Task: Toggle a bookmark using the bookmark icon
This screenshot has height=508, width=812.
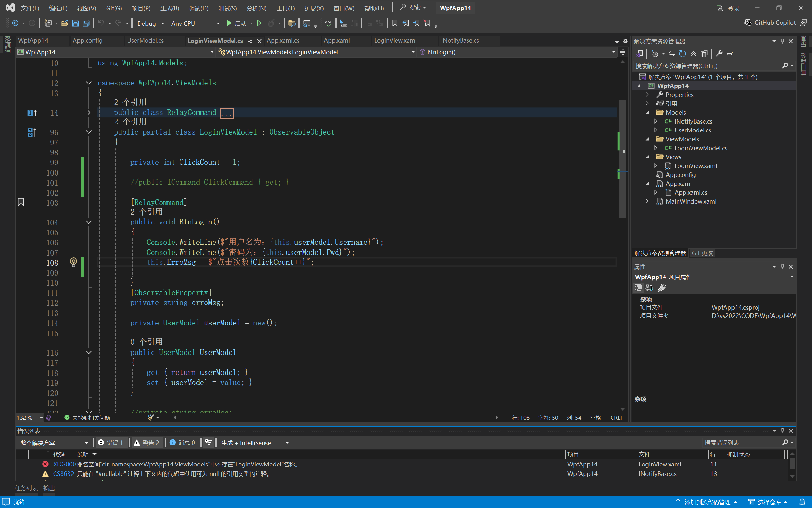Action: (395, 23)
